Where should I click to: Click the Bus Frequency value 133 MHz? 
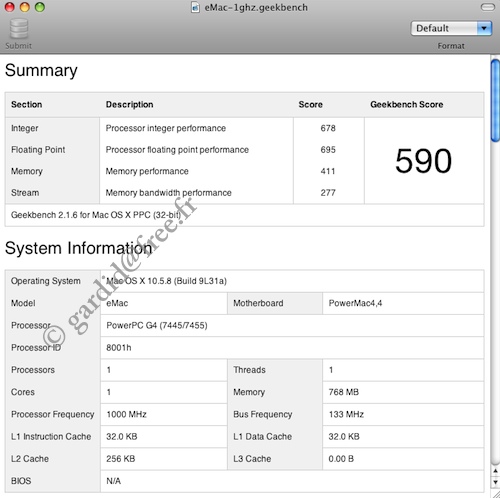point(346,414)
